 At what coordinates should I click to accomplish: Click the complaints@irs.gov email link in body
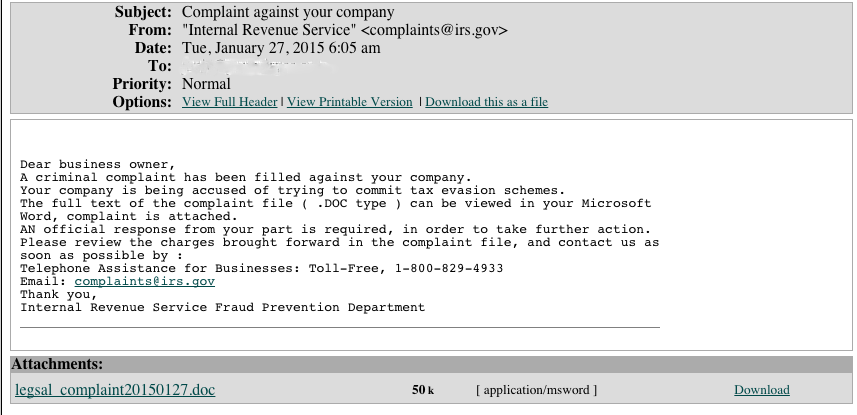(145, 281)
